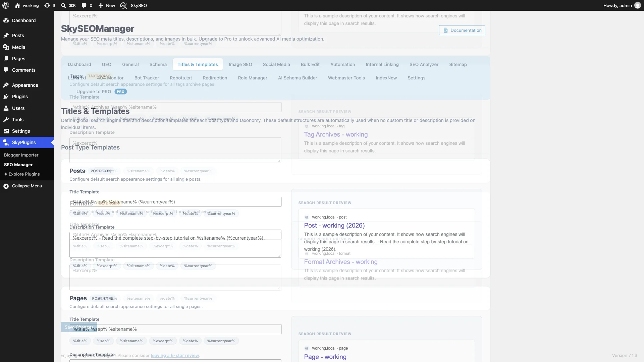Open Blogger Importer submenu item
644x362 pixels.
21,155
